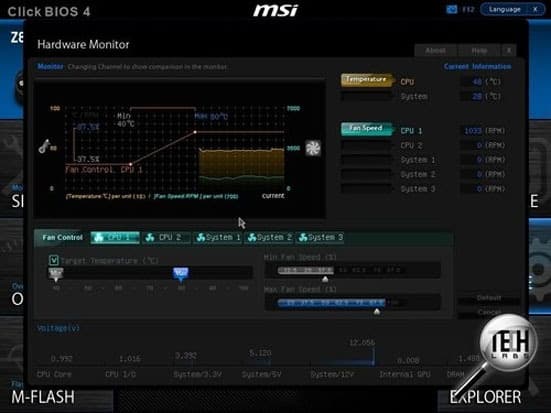Click the Min target temperature slider handle

56,274
